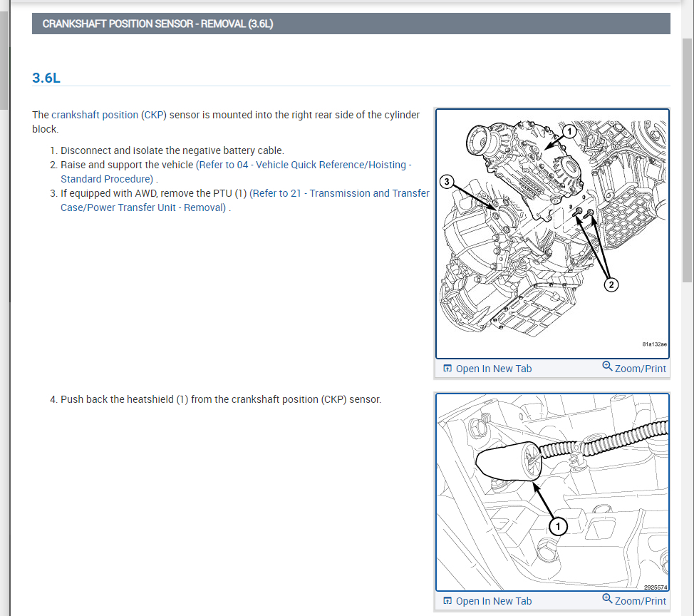The height and width of the screenshot is (616, 694).
Task: Select 'Zoom/Print' text below the heatshield diagram
Action: pyautogui.click(x=640, y=601)
